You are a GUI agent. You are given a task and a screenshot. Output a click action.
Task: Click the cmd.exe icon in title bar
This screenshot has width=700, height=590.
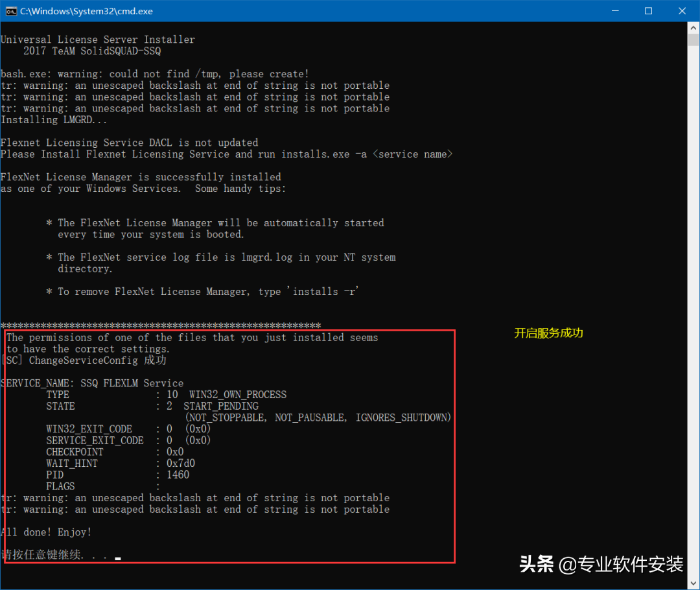click(x=11, y=11)
